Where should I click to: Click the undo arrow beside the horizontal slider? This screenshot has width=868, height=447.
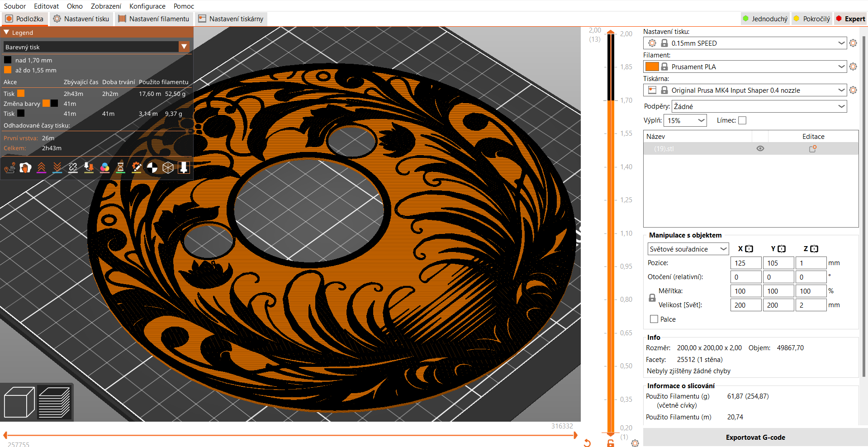(587, 443)
